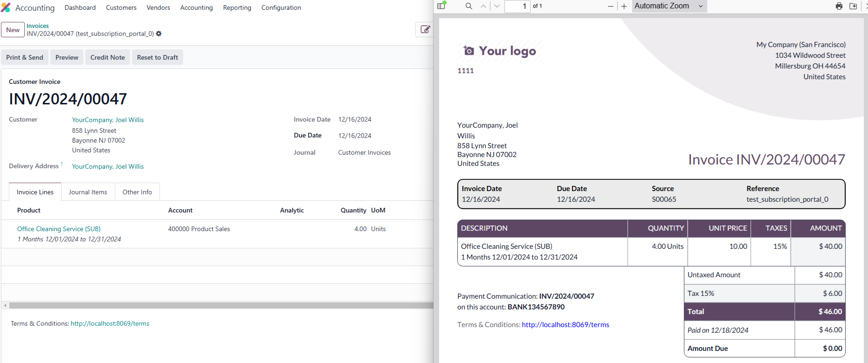Click the UoM column header
868x363 pixels.
pyautogui.click(x=378, y=210)
